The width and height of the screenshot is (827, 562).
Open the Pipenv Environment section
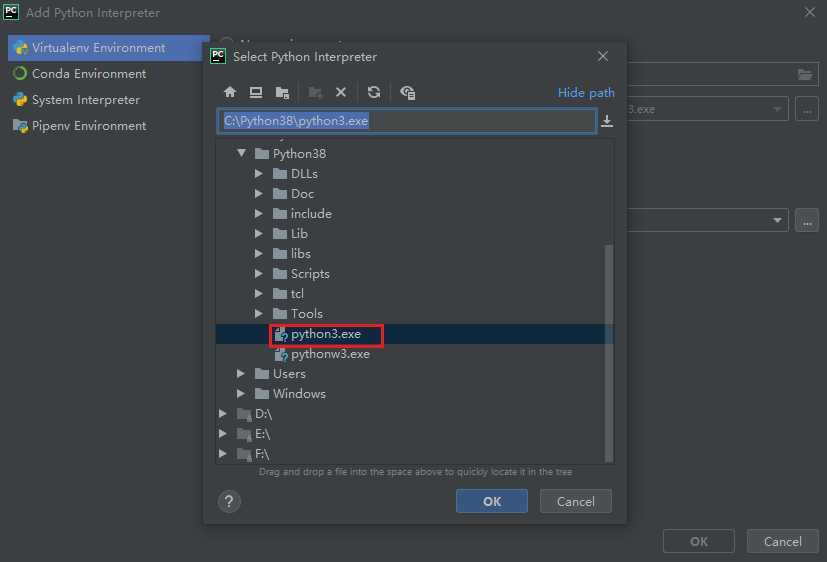coord(88,126)
